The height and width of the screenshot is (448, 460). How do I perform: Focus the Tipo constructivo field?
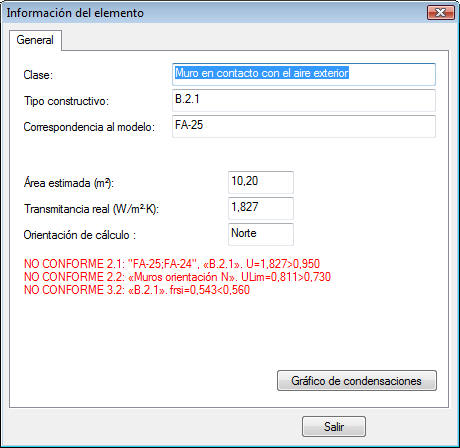(x=304, y=100)
